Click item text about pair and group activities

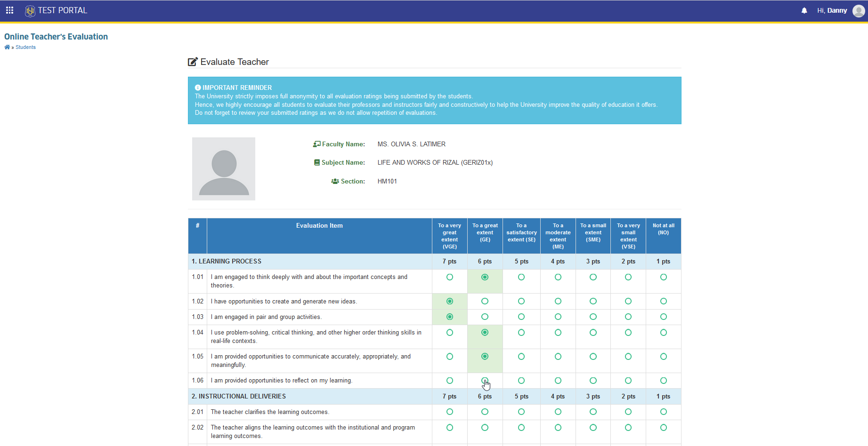pyautogui.click(x=267, y=317)
